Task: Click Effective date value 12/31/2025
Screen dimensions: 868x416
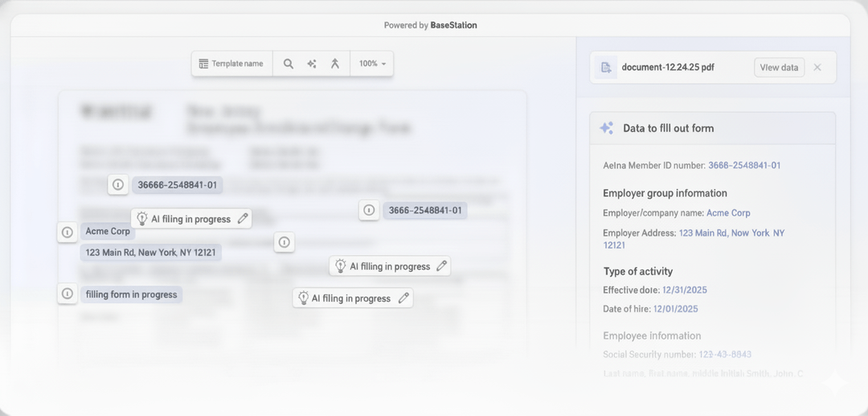Action: (685, 290)
